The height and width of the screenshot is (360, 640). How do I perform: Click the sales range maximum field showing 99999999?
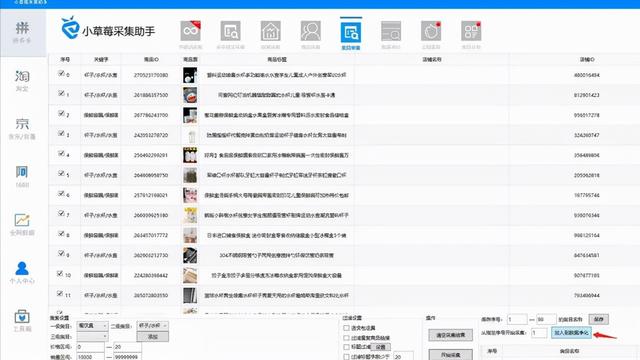[x=127, y=357]
